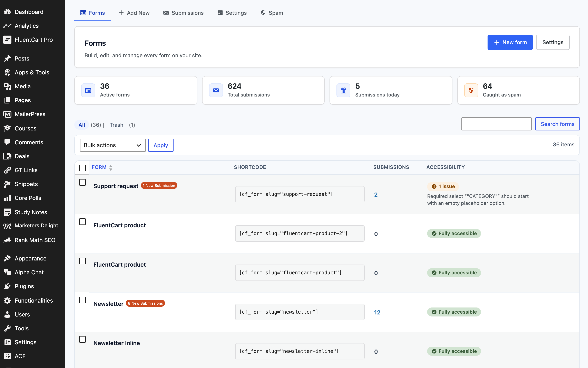Open the Deals icon
Viewport: 588px width, 368px height.
(x=7, y=156)
